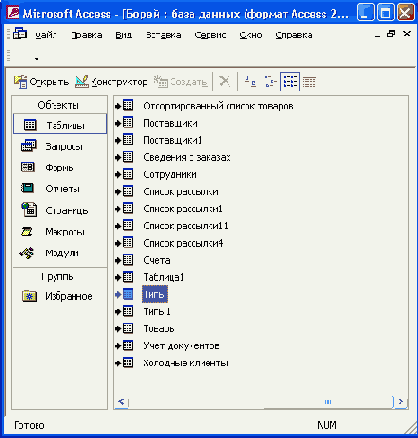Click the table icon beside Товары
The image size is (418, 438).
pos(128,328)
